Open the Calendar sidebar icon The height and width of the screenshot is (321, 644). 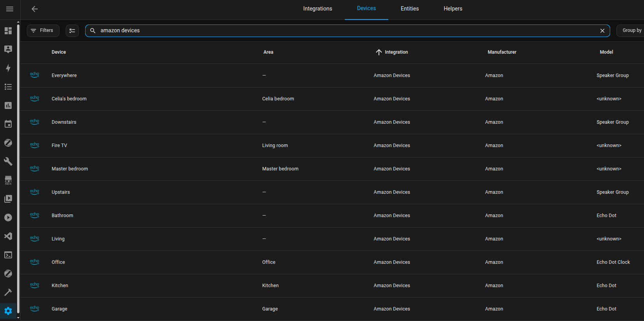(8, 124)
